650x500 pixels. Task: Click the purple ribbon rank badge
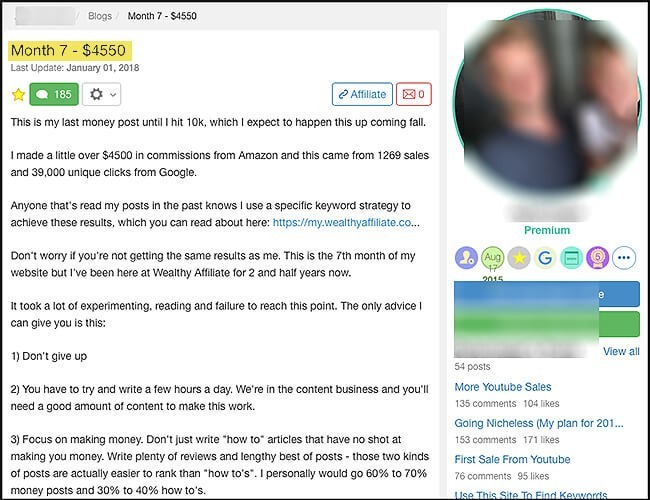[x=597, y=257]
